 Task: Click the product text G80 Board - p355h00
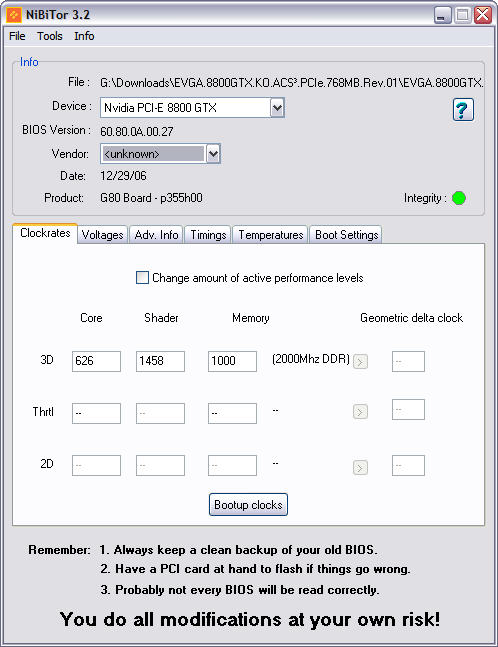tap(151, 198)
